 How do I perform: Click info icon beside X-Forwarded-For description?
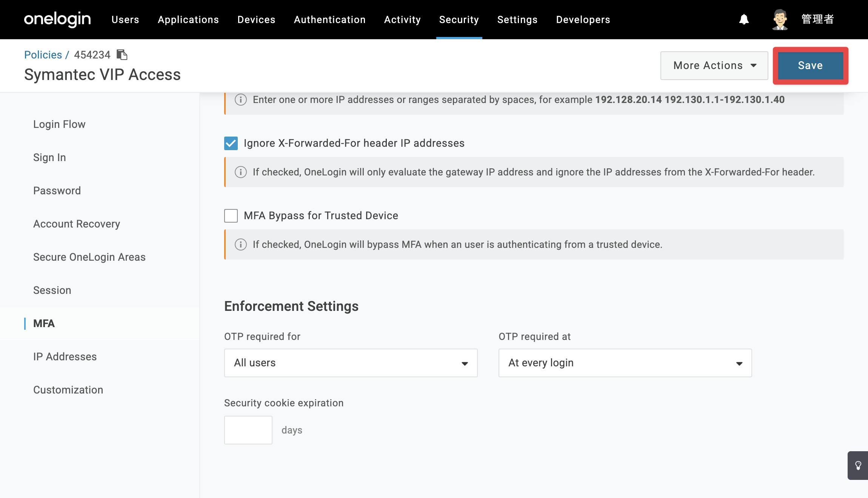241,172
